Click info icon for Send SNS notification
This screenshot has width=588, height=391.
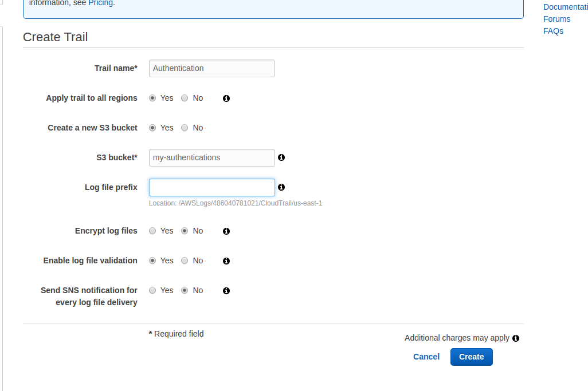[x=226, y=291]
